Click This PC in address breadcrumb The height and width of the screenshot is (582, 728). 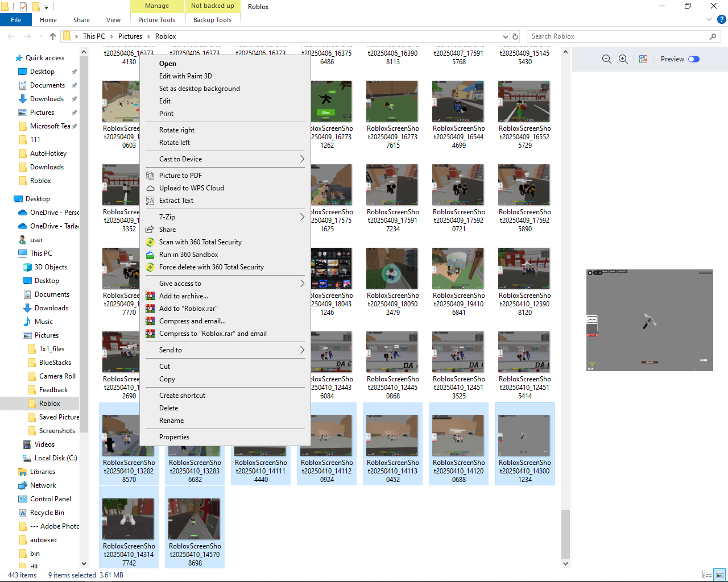point(94,36)
